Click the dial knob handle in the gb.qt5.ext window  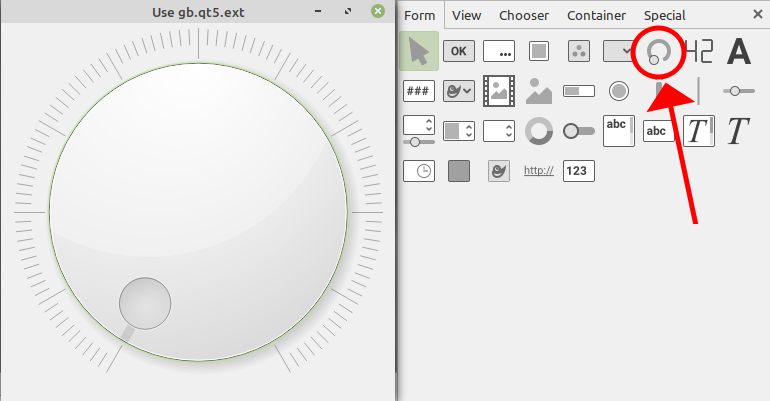(145, 303)
